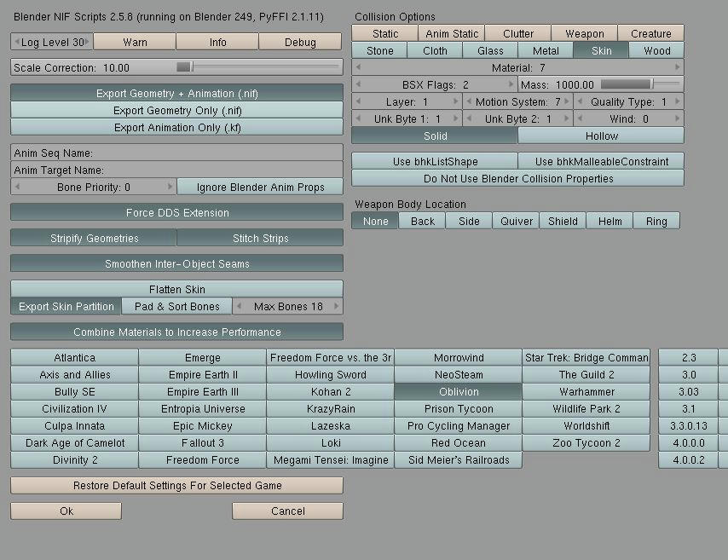This screenshot has width=728, height=560.
Task: Toggle Stripify Geometries option
Action: pos(94,238)
